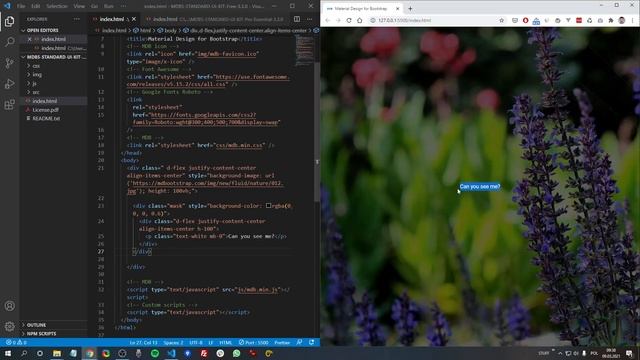Screen dimensions: 640x360
Task: Click the highlighted Can you see me? text
Action: pos(480,187)
